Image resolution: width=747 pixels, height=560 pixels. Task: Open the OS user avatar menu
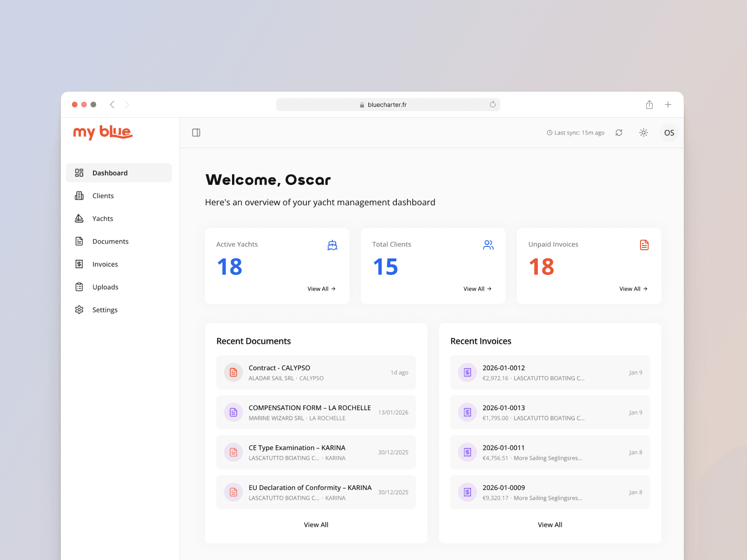tap(669, 133)
